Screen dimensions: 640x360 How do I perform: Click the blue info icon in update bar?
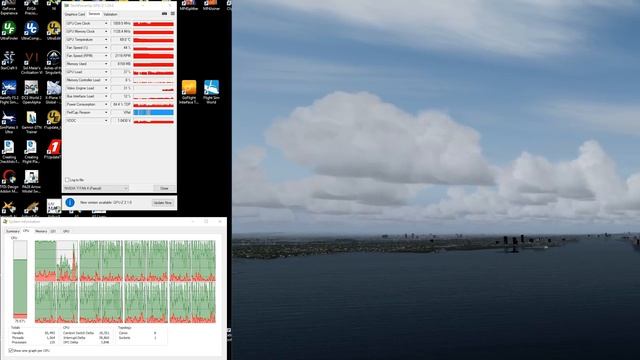(70, 202)
